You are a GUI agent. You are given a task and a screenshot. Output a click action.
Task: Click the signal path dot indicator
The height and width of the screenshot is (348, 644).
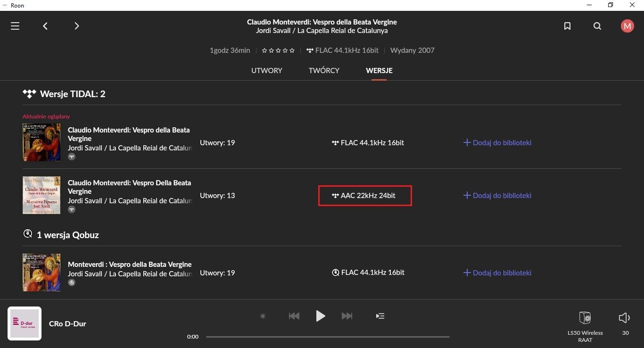tap(263, 316)
